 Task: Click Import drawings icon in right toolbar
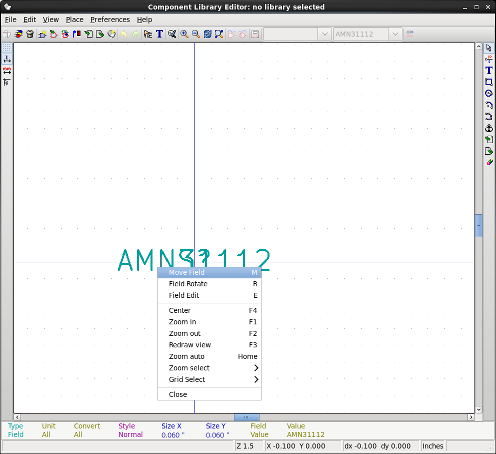pos(489,139)
